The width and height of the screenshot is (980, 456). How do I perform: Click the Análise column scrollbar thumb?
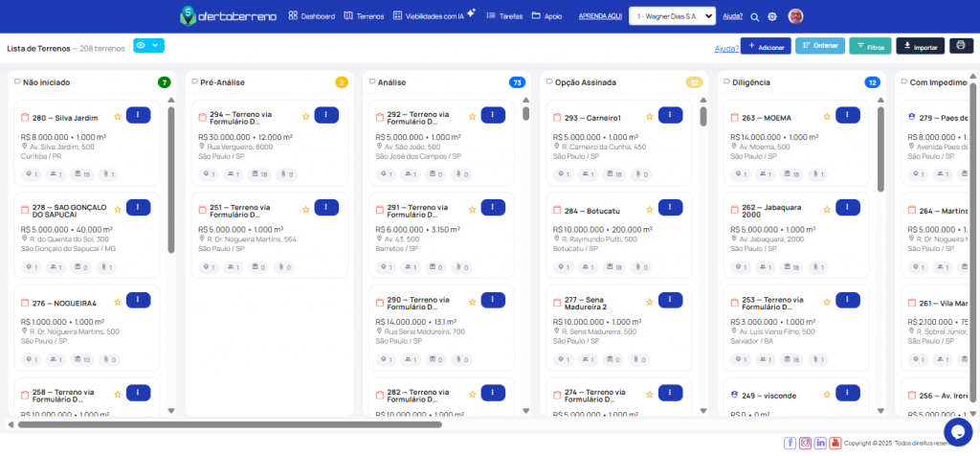pyautogui.click(x=526, y=113)
